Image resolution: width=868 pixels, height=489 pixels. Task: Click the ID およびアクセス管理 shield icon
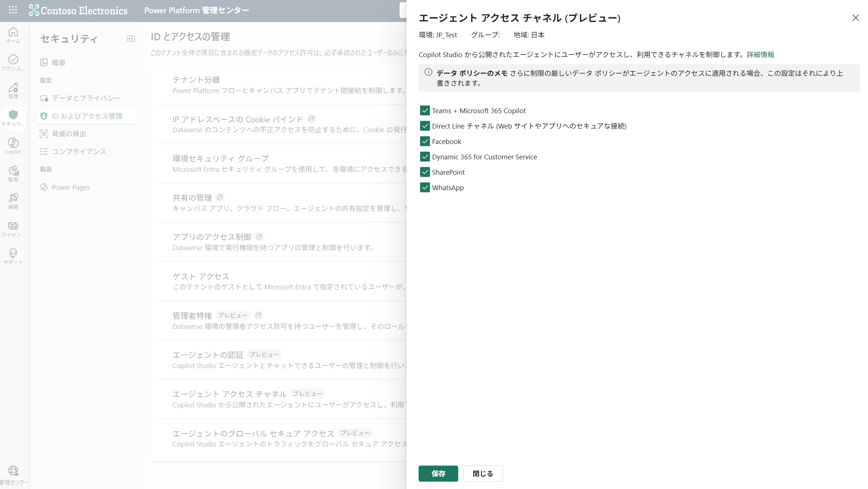(x=44, y=116)
